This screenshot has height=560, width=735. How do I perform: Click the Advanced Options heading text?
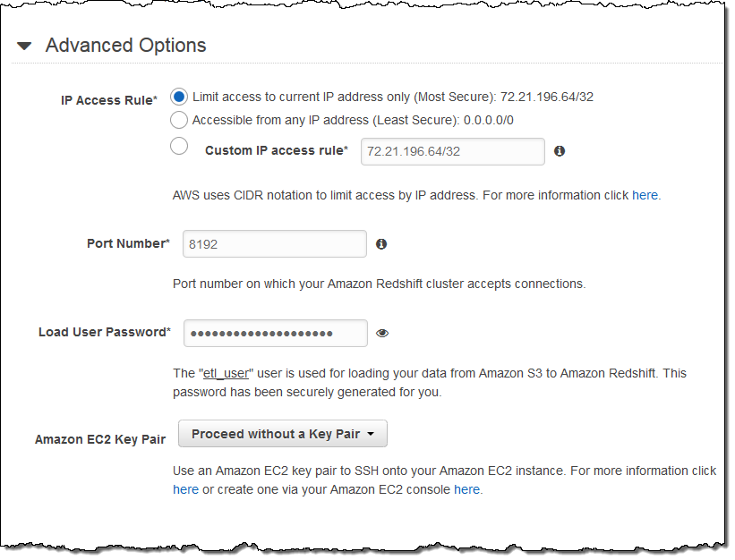125,46
